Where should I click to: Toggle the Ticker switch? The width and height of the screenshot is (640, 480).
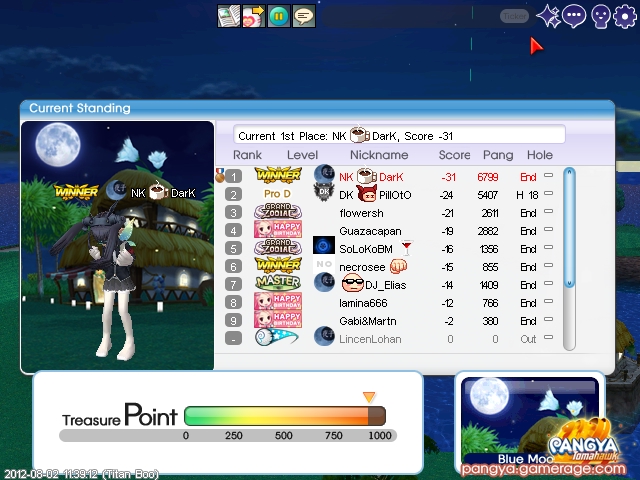[x=514, y=16]
